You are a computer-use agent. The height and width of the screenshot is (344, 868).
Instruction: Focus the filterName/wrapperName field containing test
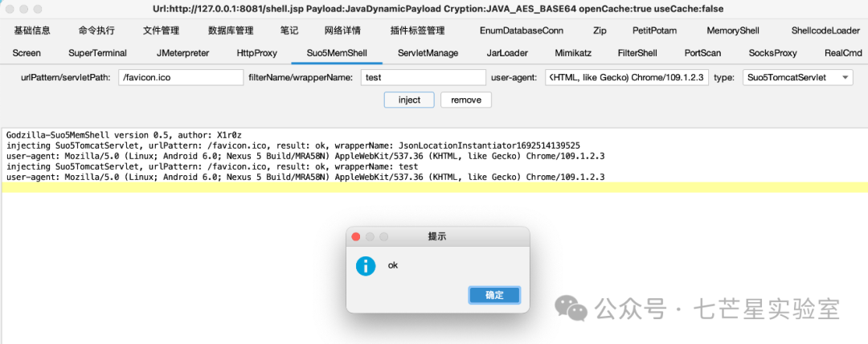coord(424,77)
